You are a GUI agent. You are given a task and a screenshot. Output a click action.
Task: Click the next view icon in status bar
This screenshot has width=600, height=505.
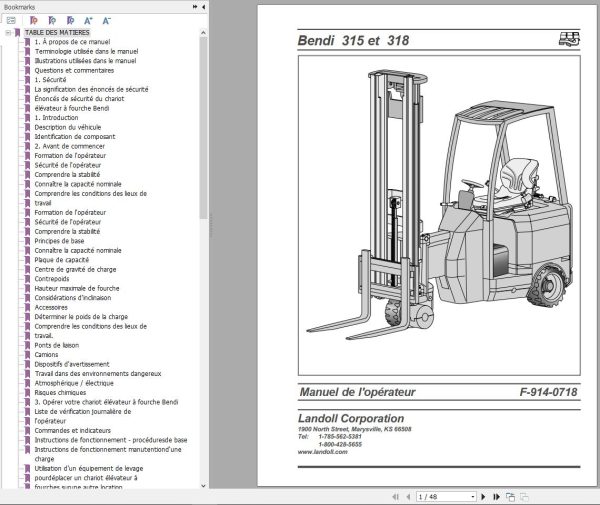(524, 497)
